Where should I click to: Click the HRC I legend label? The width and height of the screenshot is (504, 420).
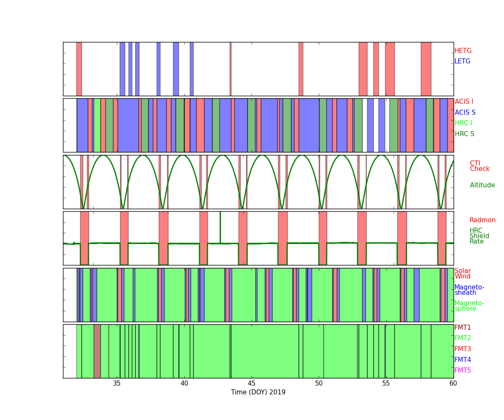point(463,123)
